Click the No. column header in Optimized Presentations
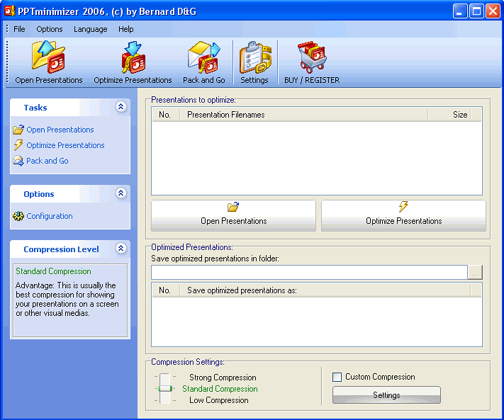504x420 pixels. coord(165,290)
